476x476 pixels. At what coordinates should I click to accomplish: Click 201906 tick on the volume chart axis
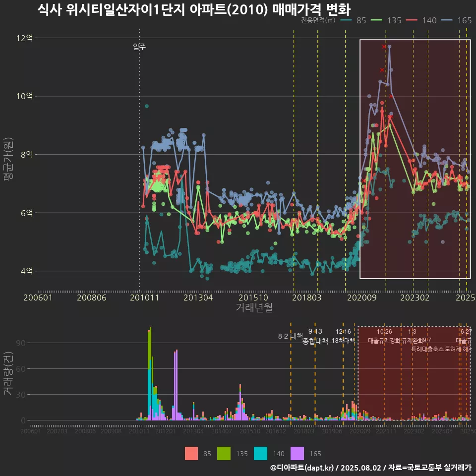(332, 431)
